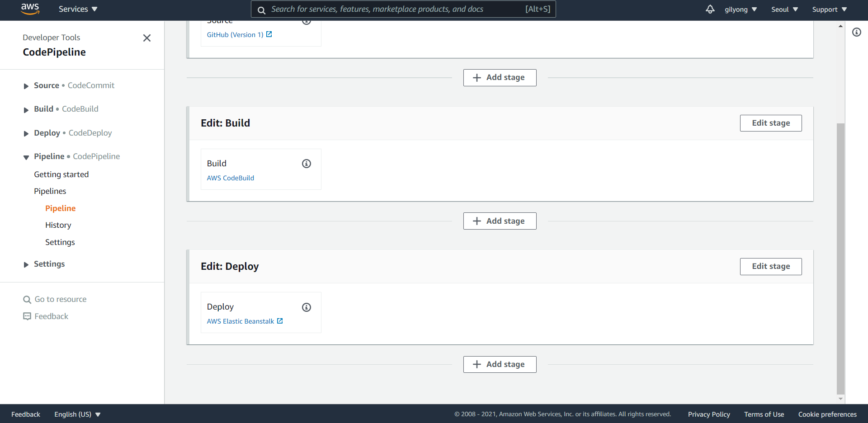Open the Elastic Beanstalk external link icon
This screenshot has width=868, height=423.
pos(280,321)
